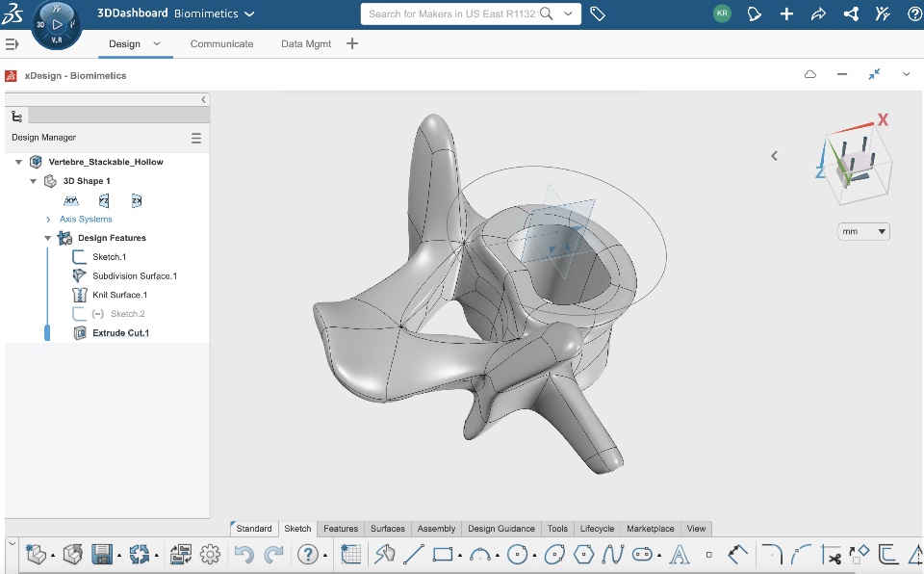Click the cloud save status icon
This screenshot has width=924, height=574.
(x=810, y=74)
